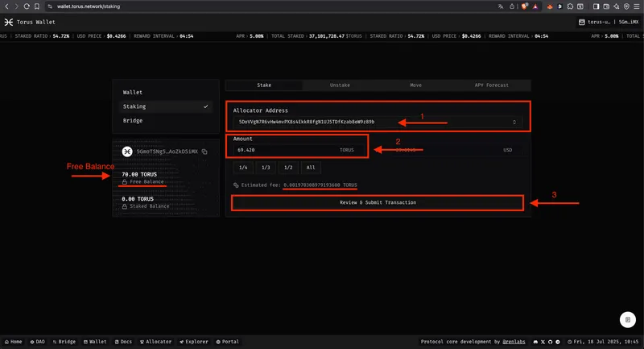
Task: Switch to the Unstake tab
Action: pos(340,85)
